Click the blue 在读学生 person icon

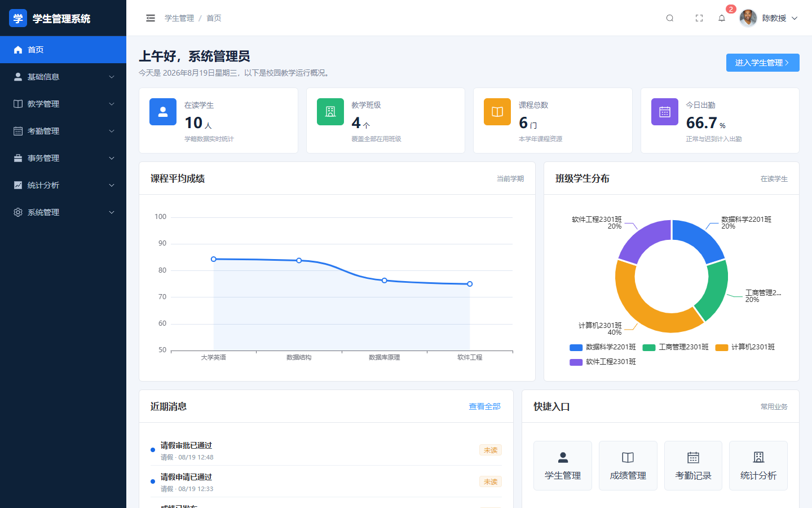pos(163,112)
